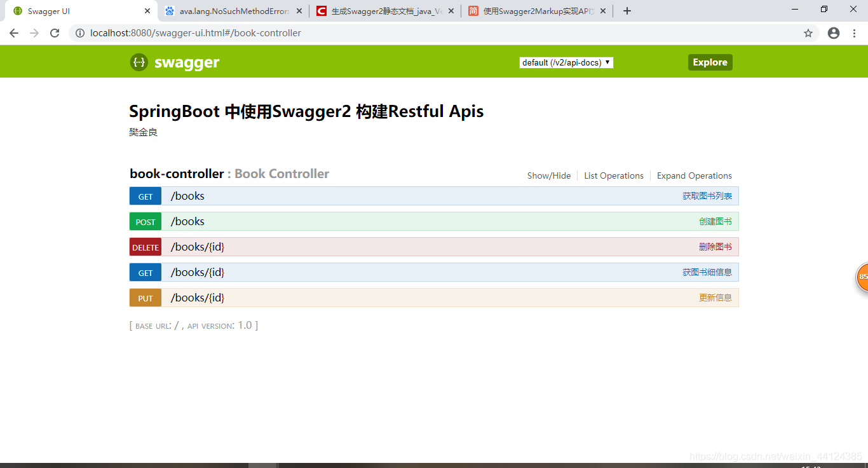Reload the page
The width and height of the screenshot is (868, 468).
[55, 33]
